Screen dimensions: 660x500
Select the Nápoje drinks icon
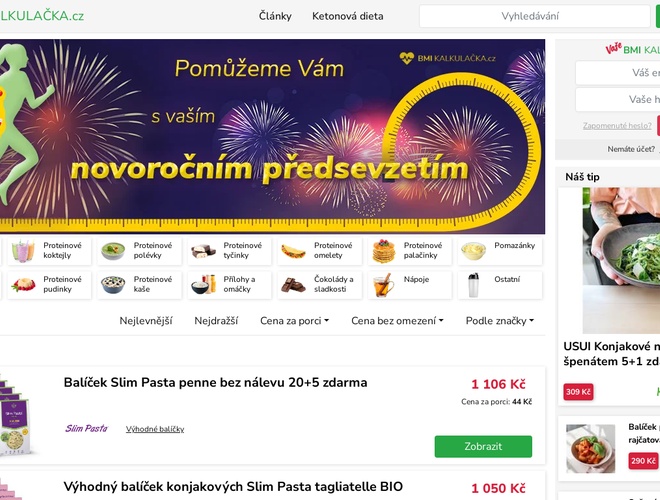click(x=384, y=285)
